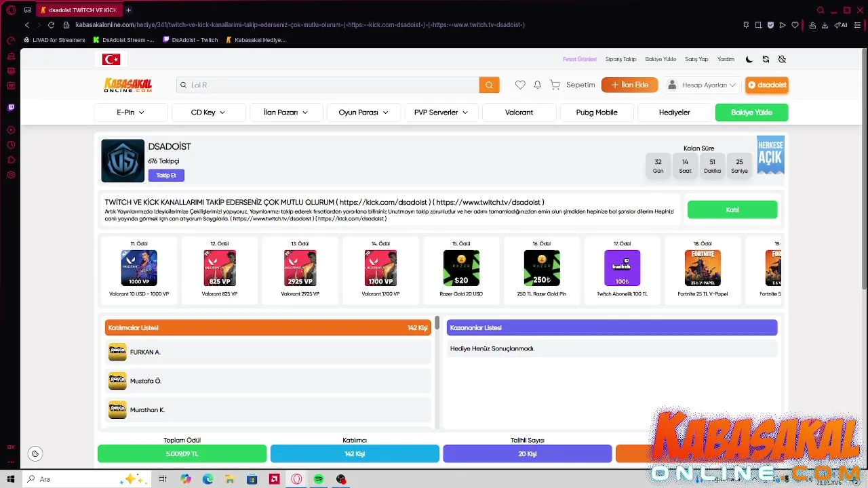Screen dimensions: 868x488
Task: Select the Valorant 1000 VP prize thumbnail
Action: [x=139, y=268]
